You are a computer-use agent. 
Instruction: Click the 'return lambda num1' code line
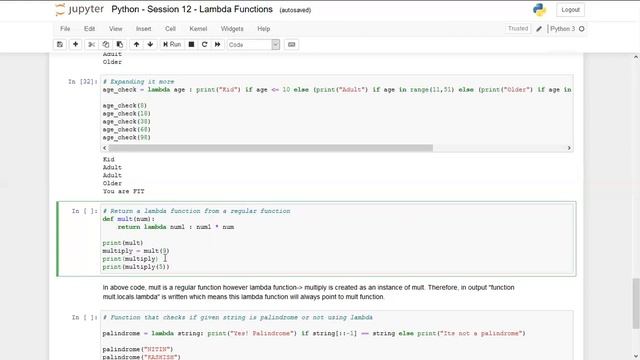pos(176,227)
